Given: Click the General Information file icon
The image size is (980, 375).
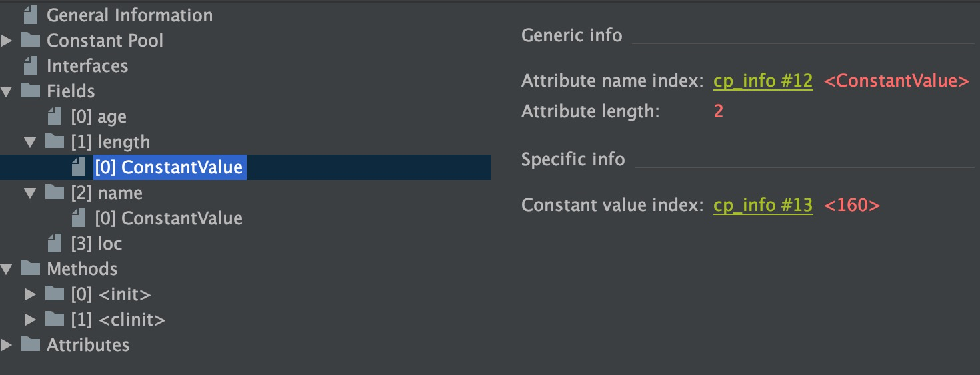Looking at the screenshot, I should click(30, 15).
